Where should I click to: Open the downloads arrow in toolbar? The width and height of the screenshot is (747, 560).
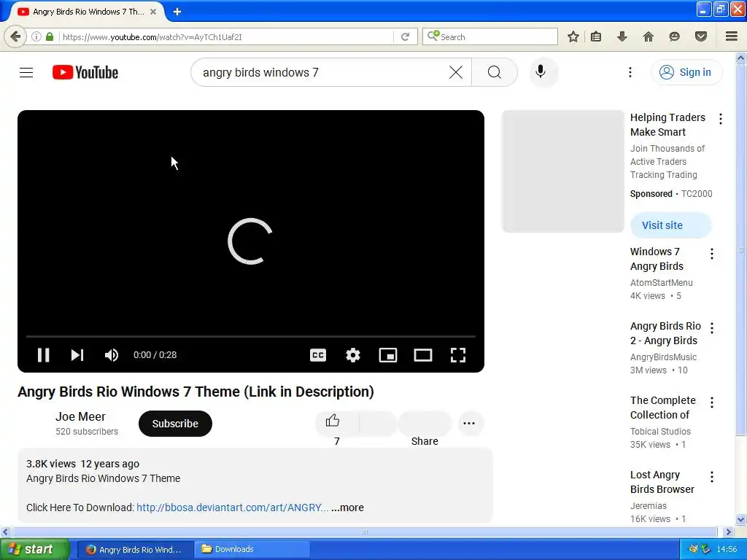click(x=622, y=36)
